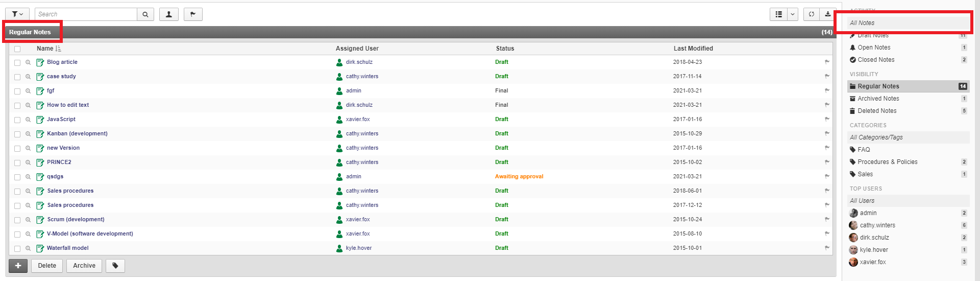Check the case study row checkbox
980x281 pixels.
tap(17, 77)
